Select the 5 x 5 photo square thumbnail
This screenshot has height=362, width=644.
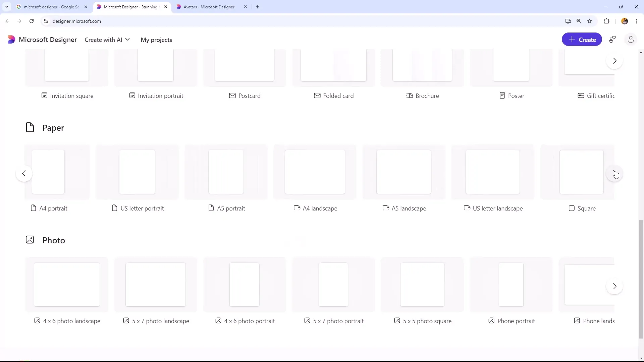click(x=422, y=285)
